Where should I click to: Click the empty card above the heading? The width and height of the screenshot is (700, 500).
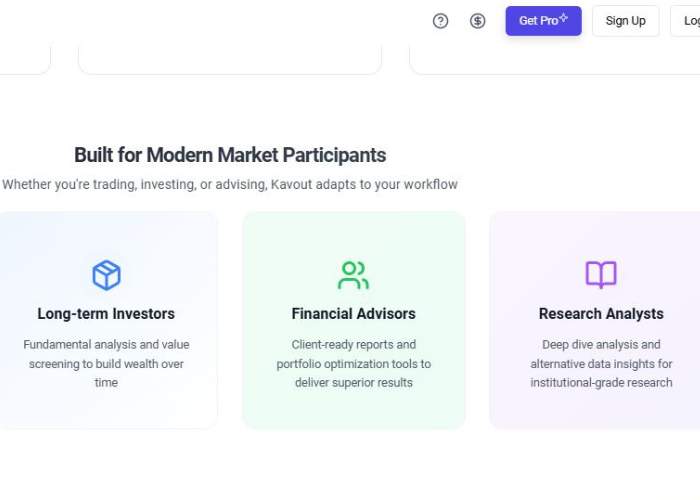(x=230, y=58)
